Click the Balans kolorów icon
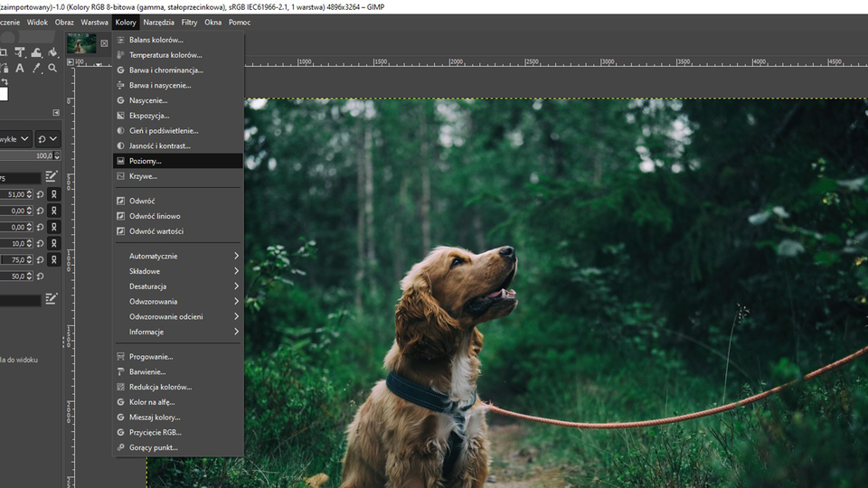Image resolution: width=868 pixels, height=488 pixels. pos(121,40)
